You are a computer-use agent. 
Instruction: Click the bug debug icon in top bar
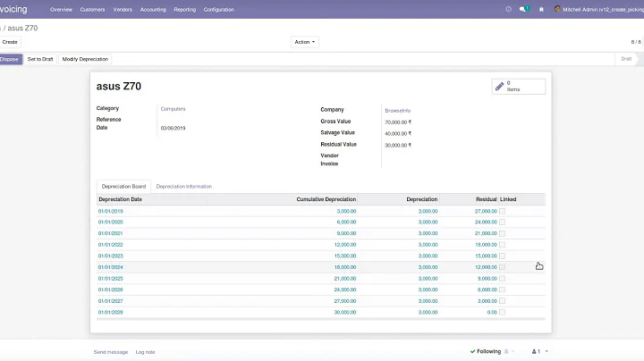(x=541, y=9)
